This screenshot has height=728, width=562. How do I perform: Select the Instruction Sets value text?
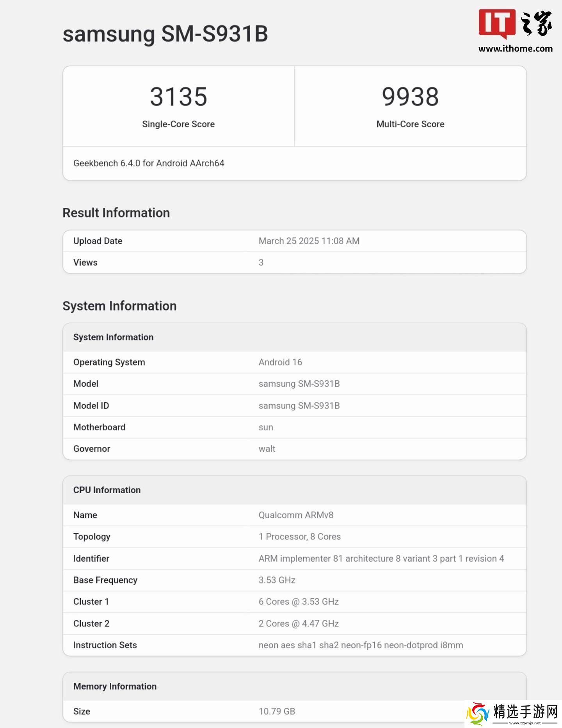click(x=361, y=645)
